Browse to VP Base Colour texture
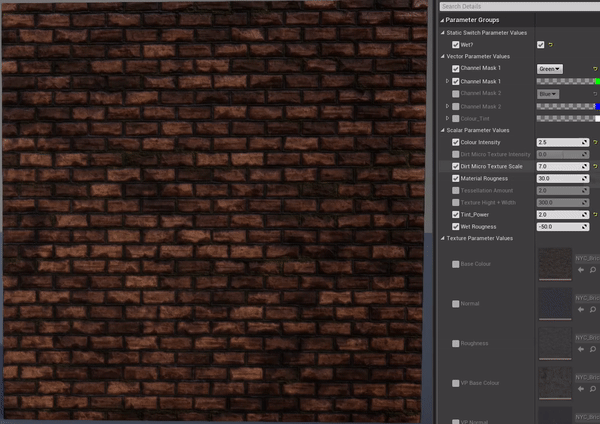This screenshot has height=424, width=600. tap(593, 389)
